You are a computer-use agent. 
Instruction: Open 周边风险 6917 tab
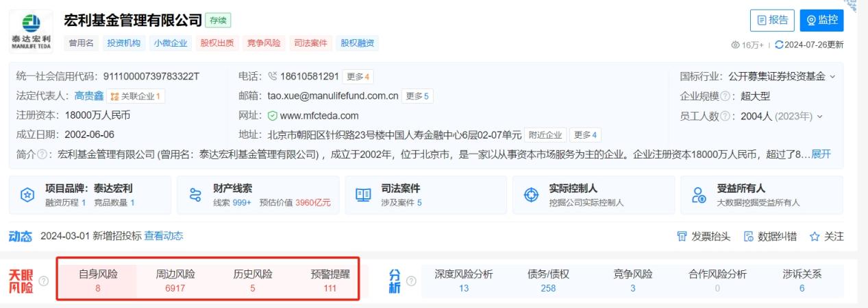pos(175,281)
